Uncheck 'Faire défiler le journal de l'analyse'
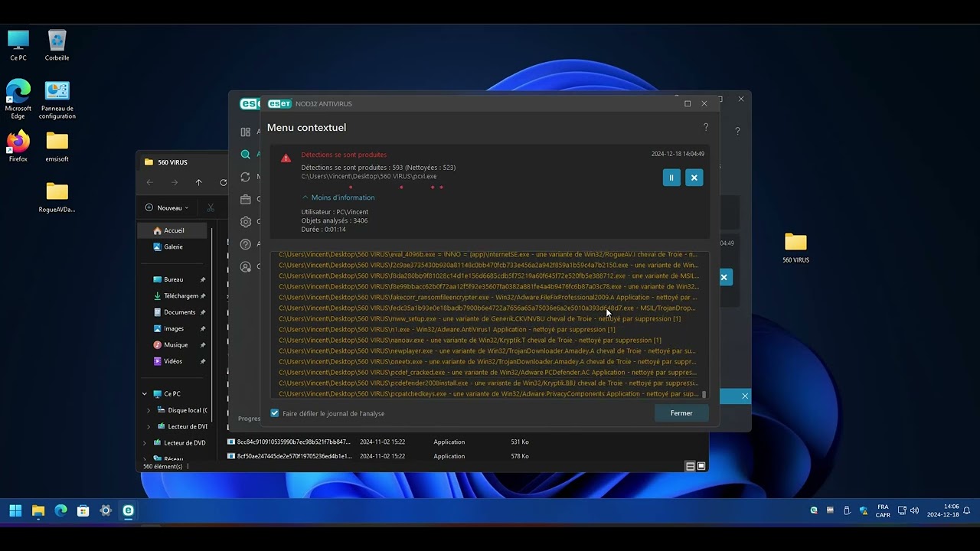980x551 pixels. tap(275, 413)
